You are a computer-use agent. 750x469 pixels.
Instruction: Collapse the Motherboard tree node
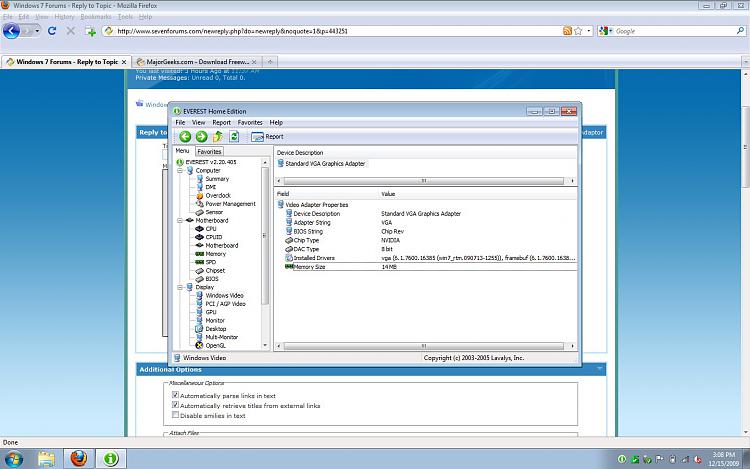(x=180, y=220)
